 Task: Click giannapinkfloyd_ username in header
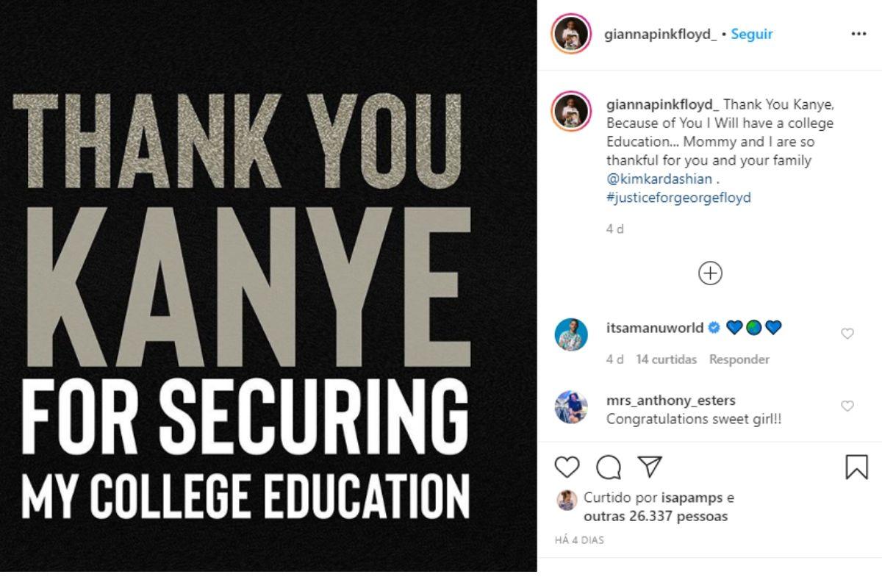[x=660, y=35]
